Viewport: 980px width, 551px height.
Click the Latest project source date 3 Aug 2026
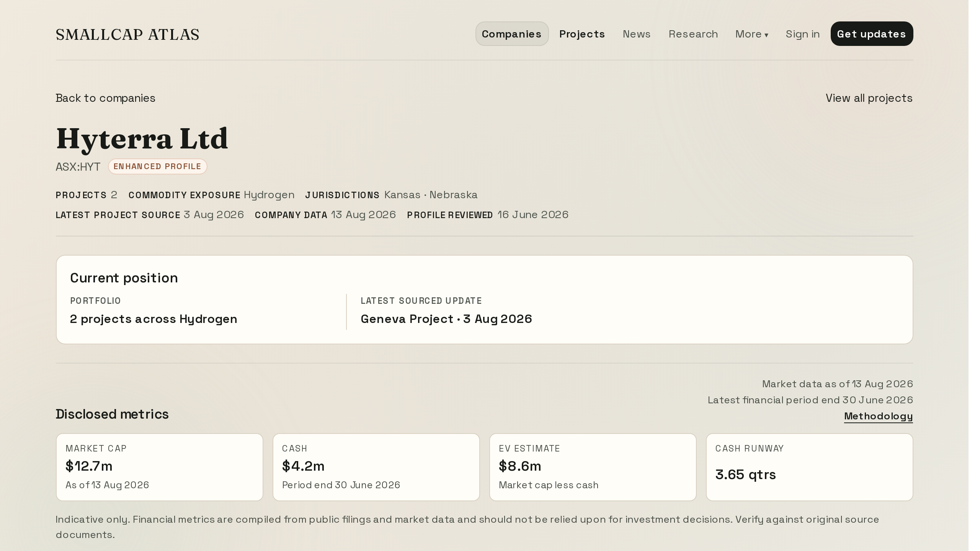coord(214,215)
